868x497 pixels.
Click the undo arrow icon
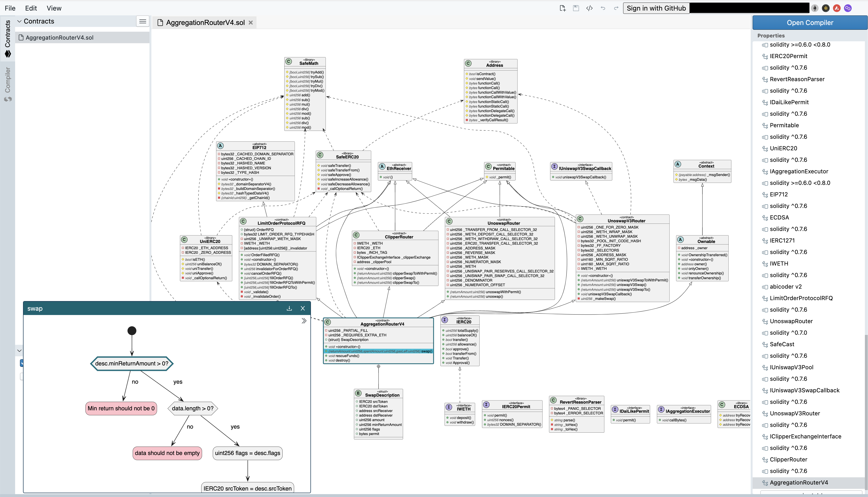603,8
